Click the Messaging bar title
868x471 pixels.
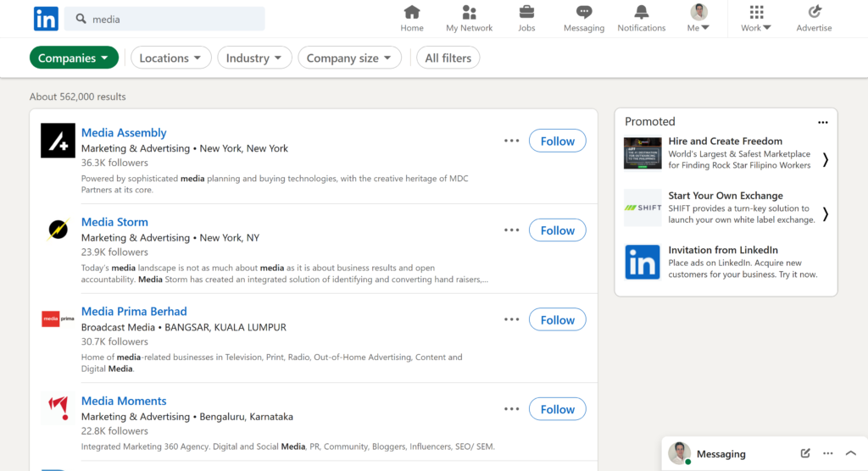[721, 454]
